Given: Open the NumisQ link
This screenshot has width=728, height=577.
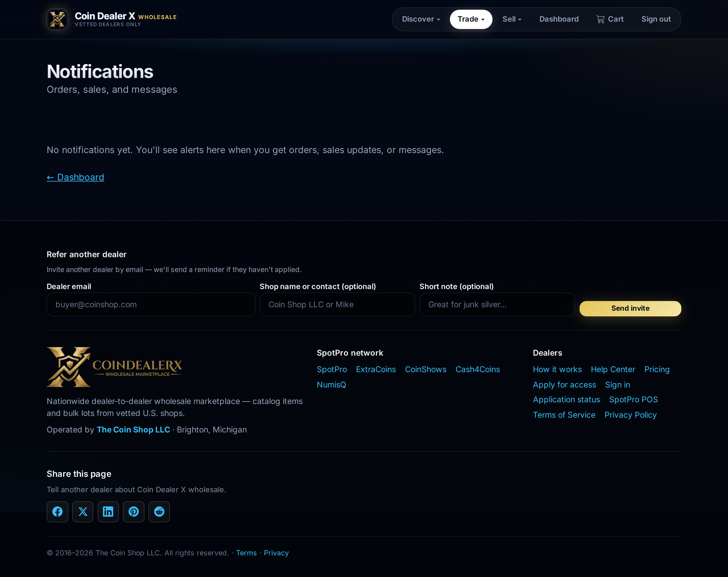Looking at the screenshot, I should coord(331,384).
